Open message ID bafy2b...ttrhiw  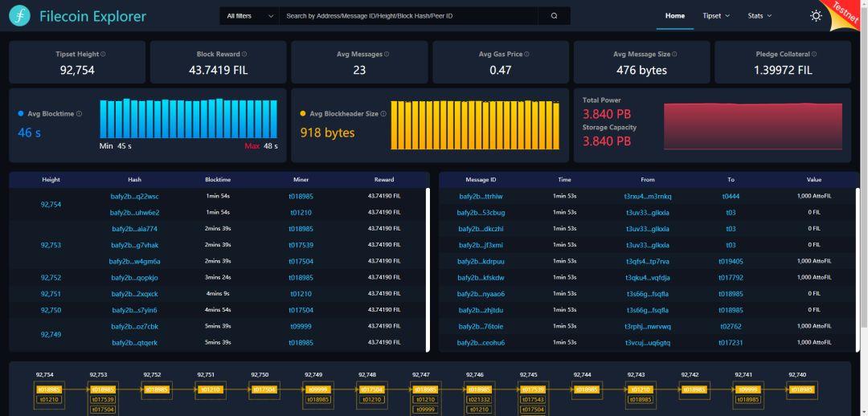click(481, 197)
